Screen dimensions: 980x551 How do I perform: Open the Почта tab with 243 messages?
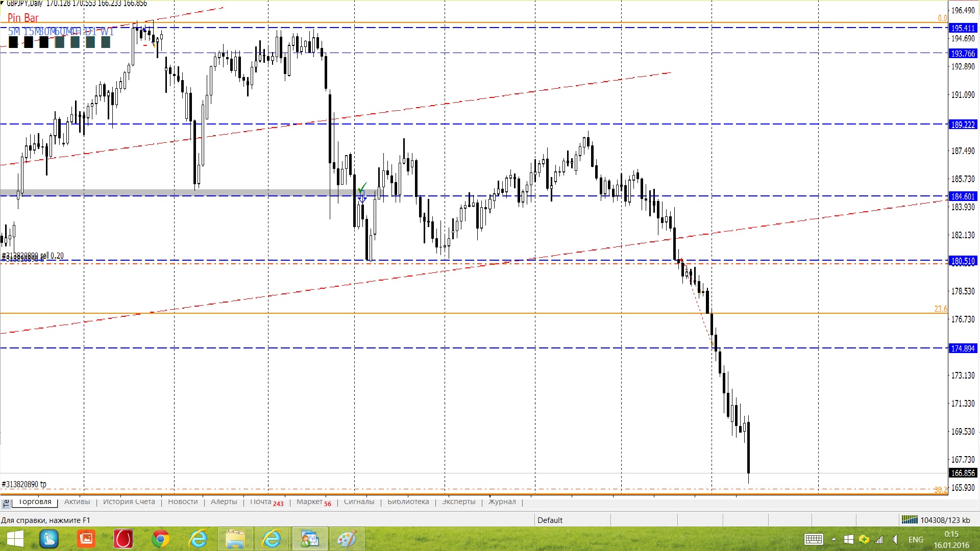[266, 502]
